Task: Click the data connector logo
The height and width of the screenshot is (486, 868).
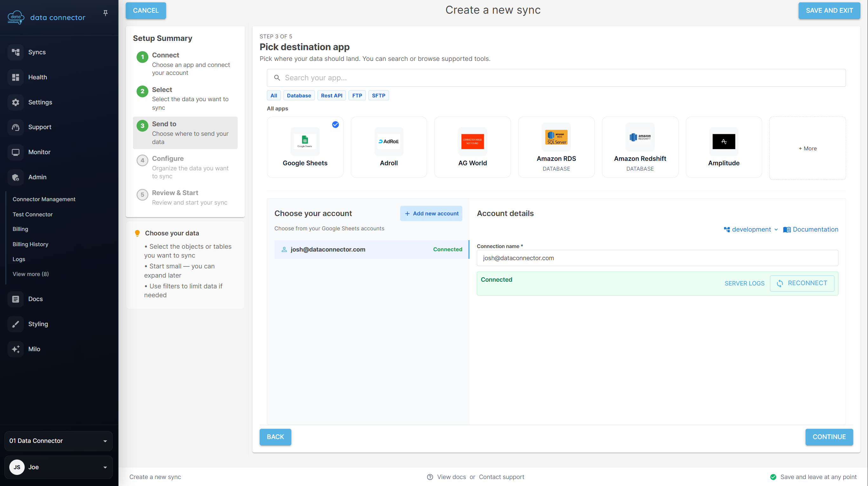Action: coord(46,17)
